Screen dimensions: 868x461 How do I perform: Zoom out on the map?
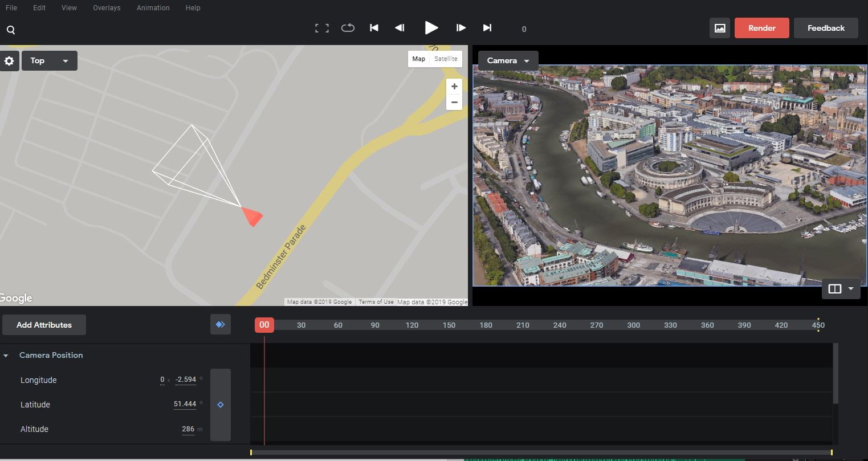click(454, 103)
